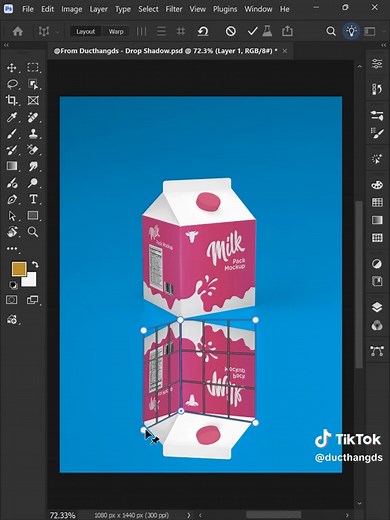390x520 pixels.
Task: Select the Eyedropper tool
Action: (x=12, y=117)
